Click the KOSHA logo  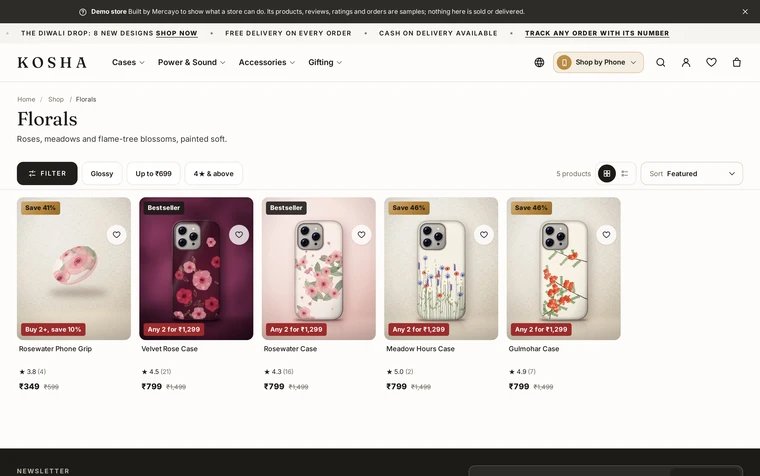[x=52, y=63]
